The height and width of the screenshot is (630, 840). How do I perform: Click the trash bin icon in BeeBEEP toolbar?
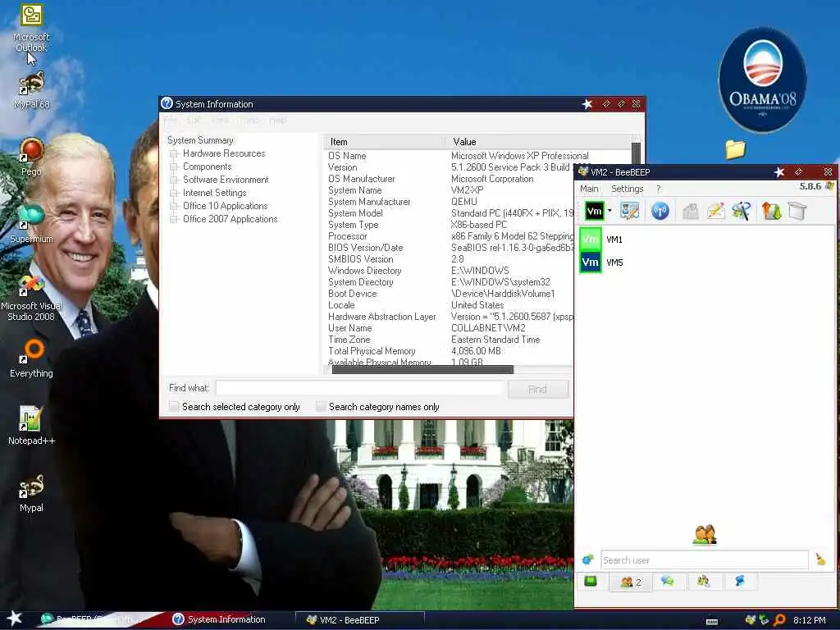(x=797, y=211)
